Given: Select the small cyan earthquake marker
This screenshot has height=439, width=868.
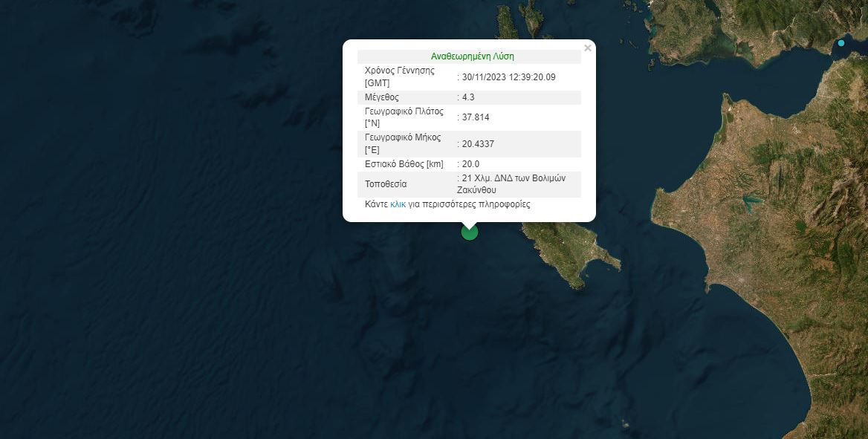Looking at the screenshot, I should point(841,43).
